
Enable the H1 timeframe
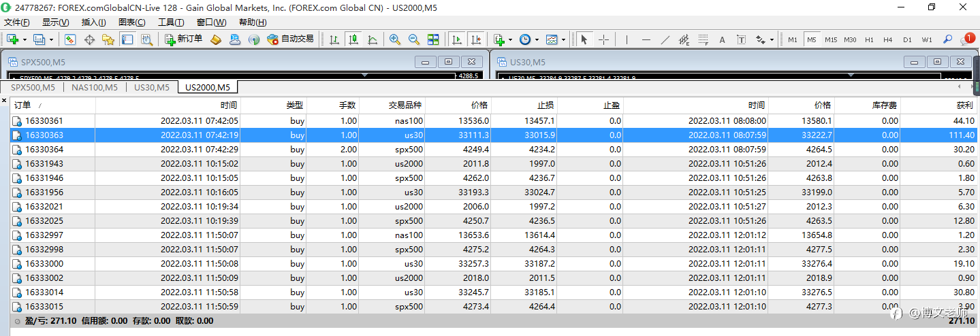tap(869, 39)
